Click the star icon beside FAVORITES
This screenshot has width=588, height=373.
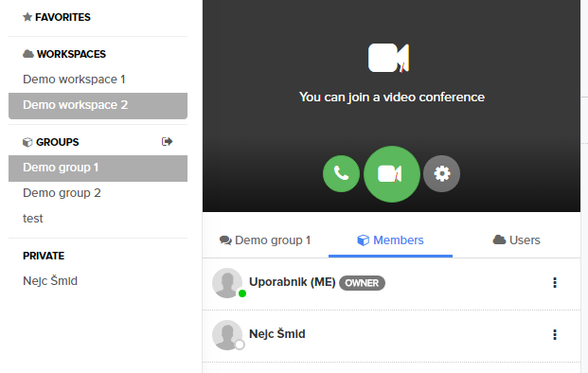27,17
